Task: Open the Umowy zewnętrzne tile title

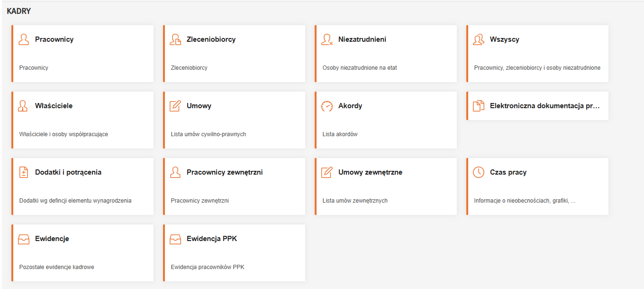Action: coord(370,172)
